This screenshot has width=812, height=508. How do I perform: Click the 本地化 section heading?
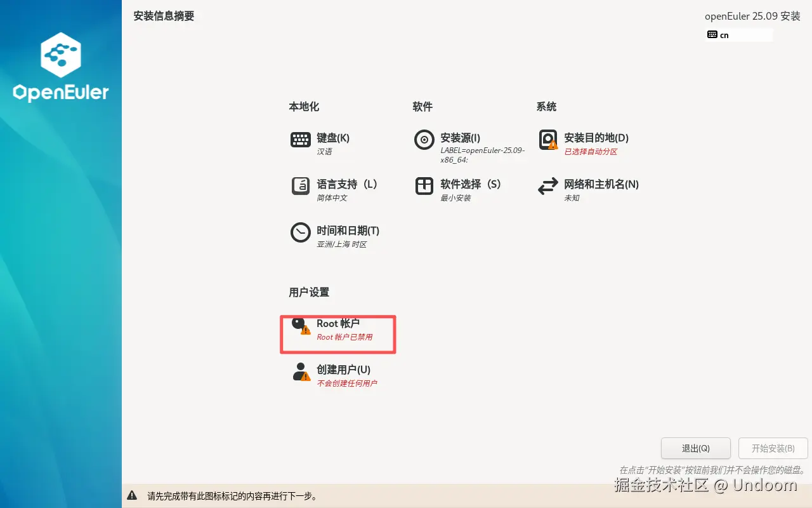click(304, 107)
